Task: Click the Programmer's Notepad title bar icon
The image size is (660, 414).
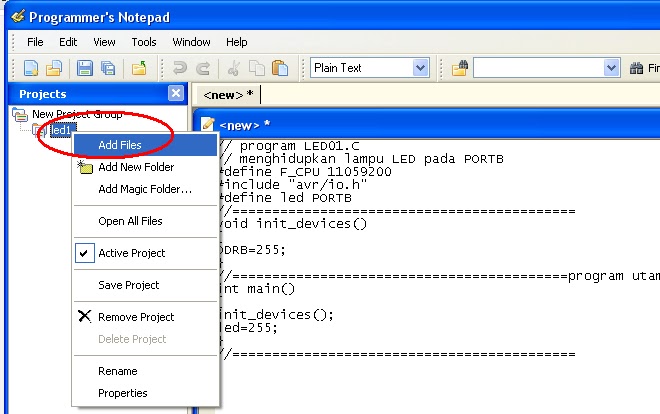Action: (18, 16)
